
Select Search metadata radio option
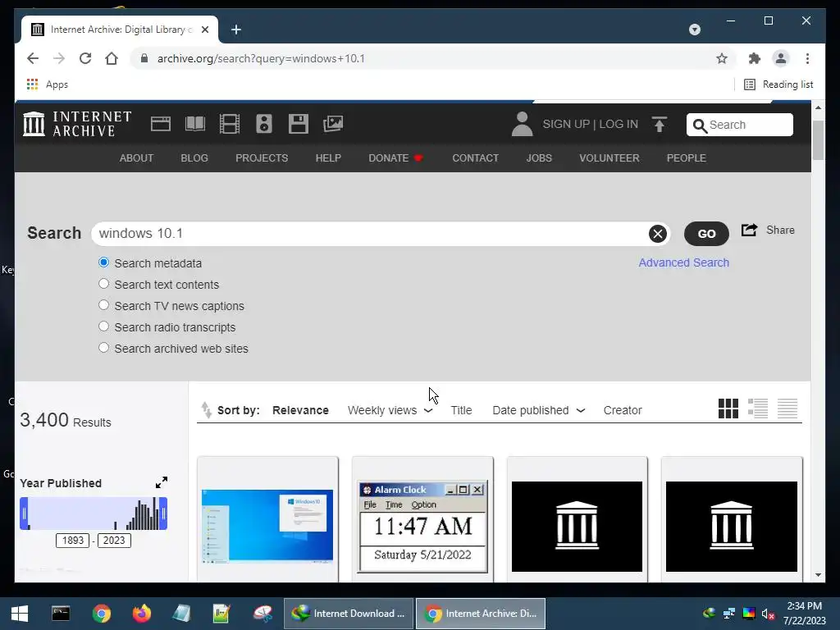[104, 262]
